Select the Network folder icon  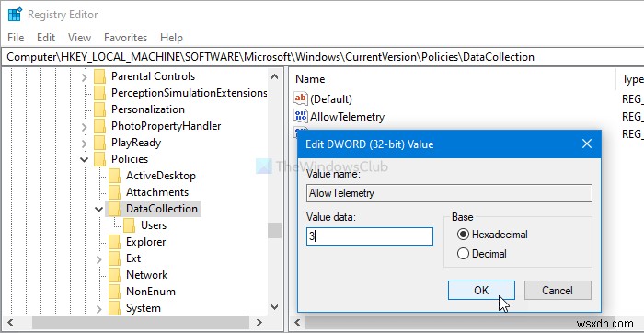tap(115, 275)
